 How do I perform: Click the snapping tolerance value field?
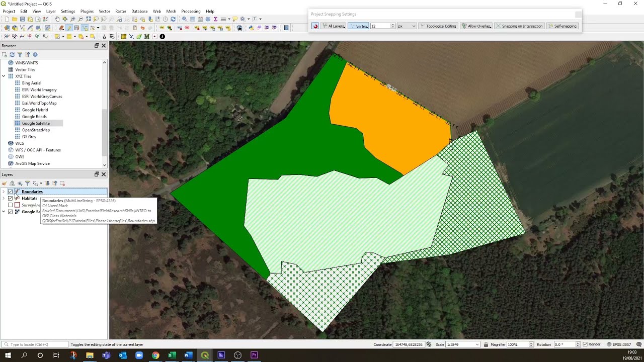click(x=380, y=26)
